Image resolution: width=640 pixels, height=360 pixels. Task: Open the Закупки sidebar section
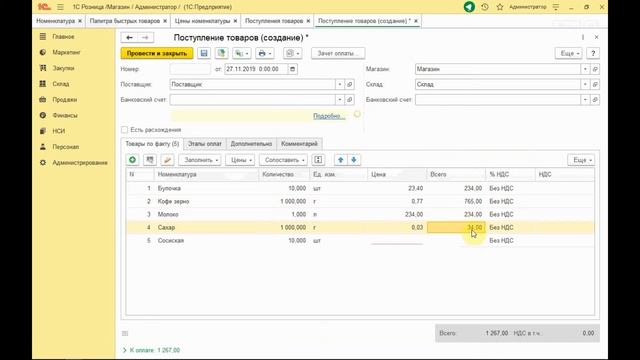point(63,68)
